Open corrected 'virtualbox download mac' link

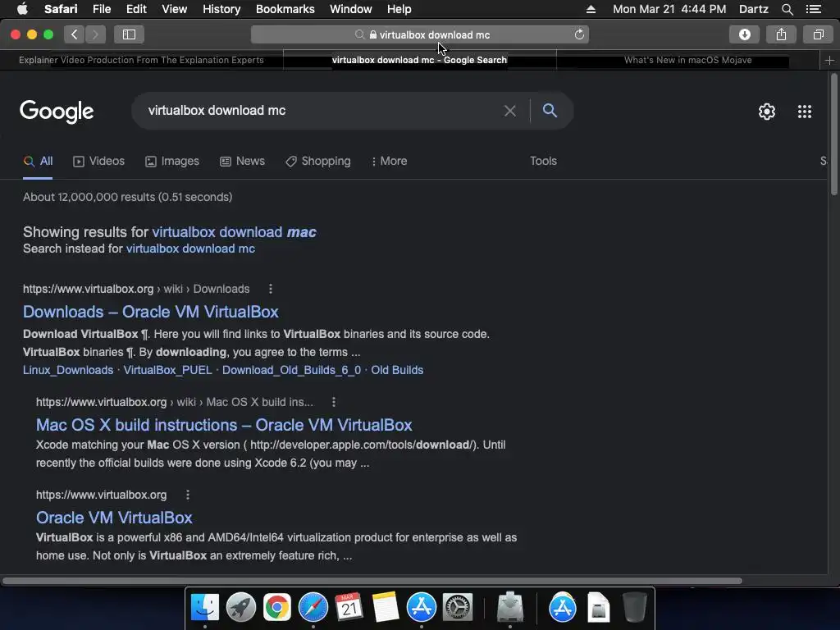pos(234,232)
